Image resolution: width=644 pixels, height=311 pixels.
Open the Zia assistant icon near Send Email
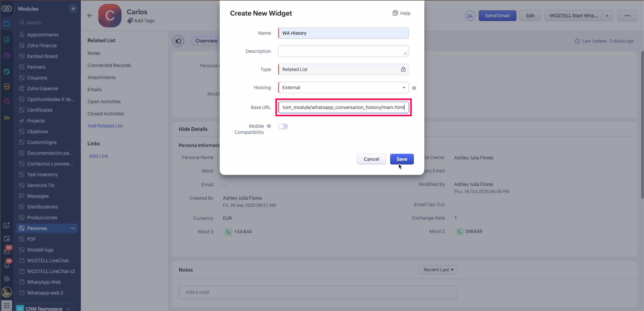(470, 16)
